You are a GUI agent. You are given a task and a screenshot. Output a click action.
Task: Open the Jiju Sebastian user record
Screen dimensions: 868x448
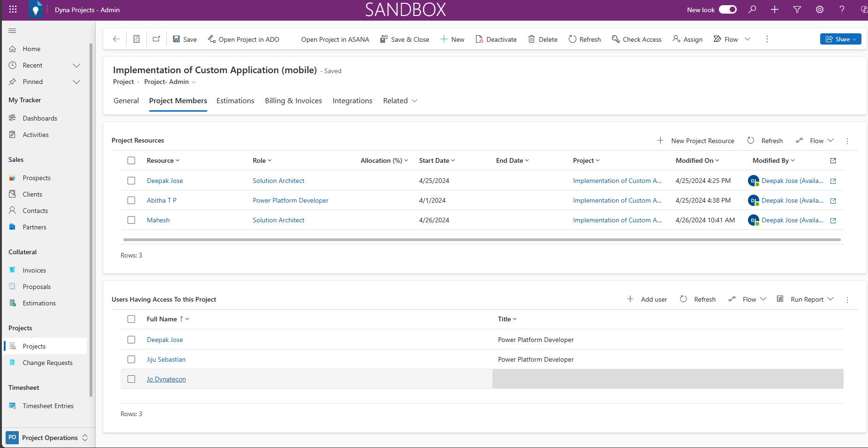[x=166, y=359]
